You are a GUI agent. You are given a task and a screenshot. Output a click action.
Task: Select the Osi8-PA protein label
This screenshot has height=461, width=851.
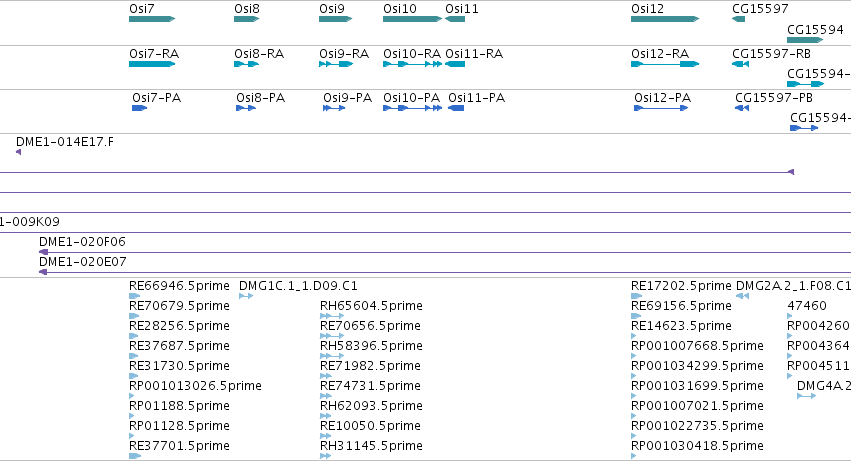pos(261,98)
